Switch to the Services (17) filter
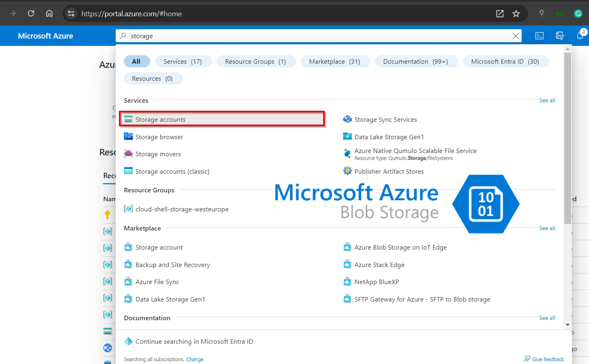 (x=183, y=61)
